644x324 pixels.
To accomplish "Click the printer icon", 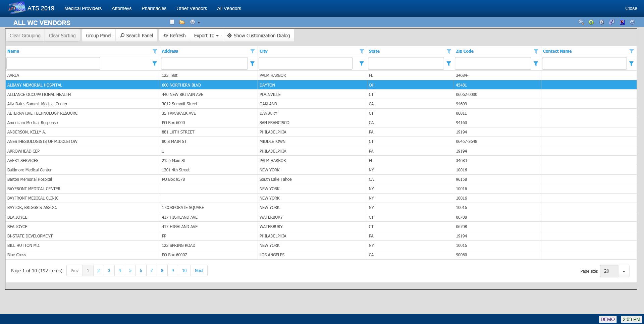I will click(x=193, y=22).
